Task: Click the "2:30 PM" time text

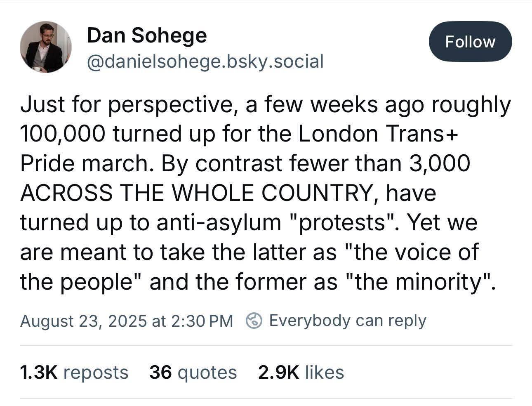Action: click(202, 321)
